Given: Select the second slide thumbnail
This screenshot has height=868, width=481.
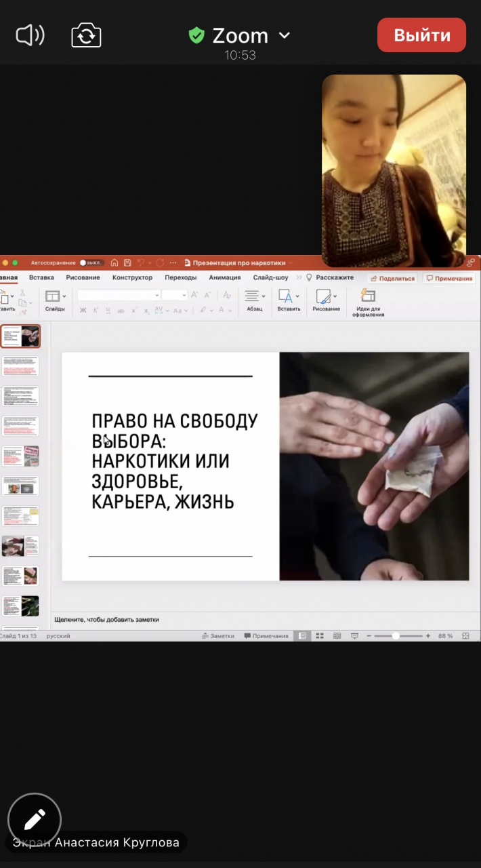Looking at the screenshot, I should 20,366.
